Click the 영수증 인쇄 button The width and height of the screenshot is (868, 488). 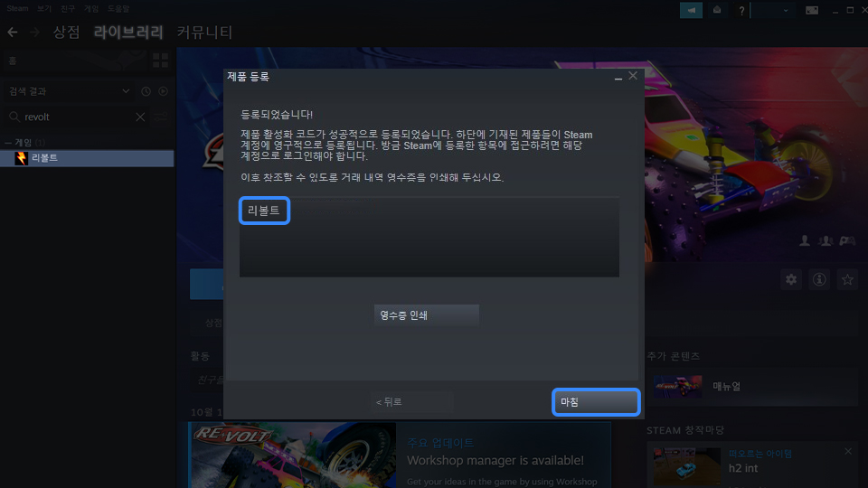tap(426, 315)
